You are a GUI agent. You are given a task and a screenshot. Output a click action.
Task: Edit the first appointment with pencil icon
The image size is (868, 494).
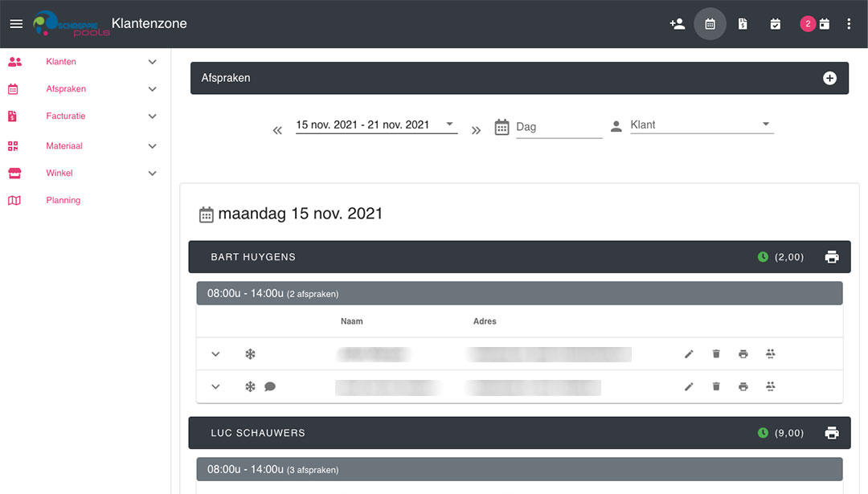point(689,354)
